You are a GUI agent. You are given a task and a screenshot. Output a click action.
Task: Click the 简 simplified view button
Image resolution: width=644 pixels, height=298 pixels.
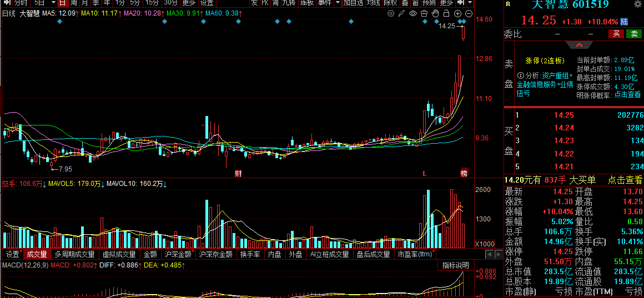tap(275, 2)
